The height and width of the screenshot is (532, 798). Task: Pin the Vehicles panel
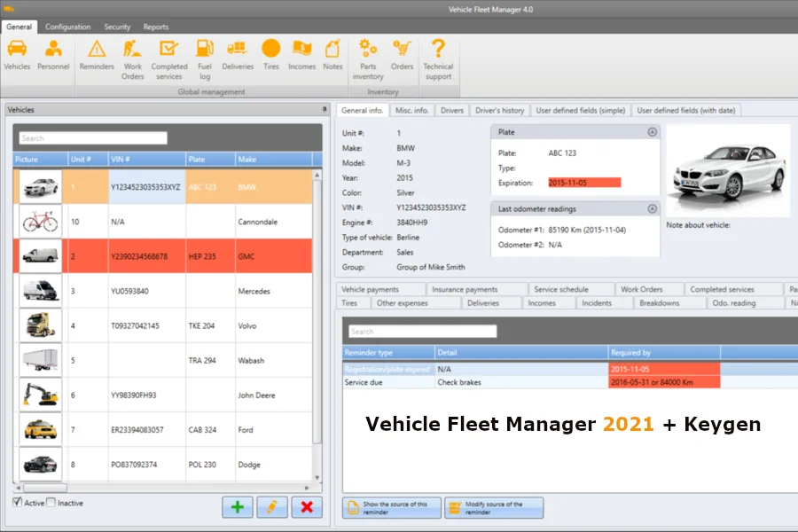coord(325,109)
